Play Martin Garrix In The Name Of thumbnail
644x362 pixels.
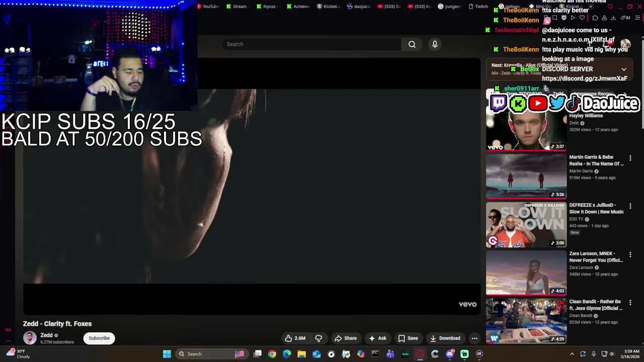(526, 176)
